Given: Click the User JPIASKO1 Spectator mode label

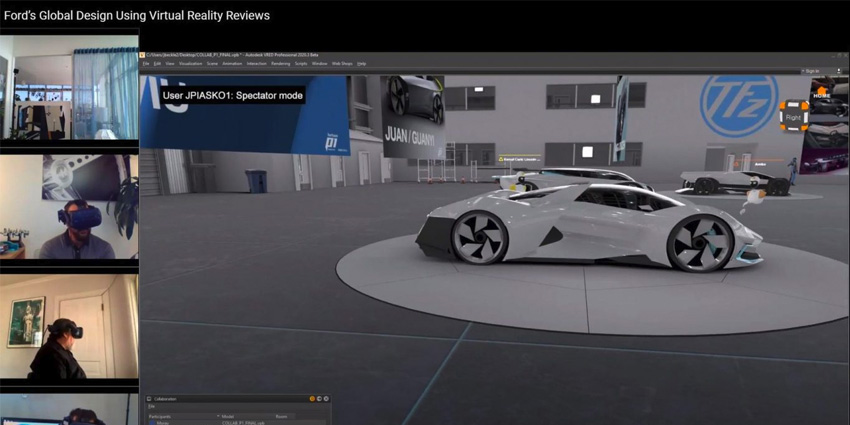Looking at the screenshot, I should click(x=232, y=95).
